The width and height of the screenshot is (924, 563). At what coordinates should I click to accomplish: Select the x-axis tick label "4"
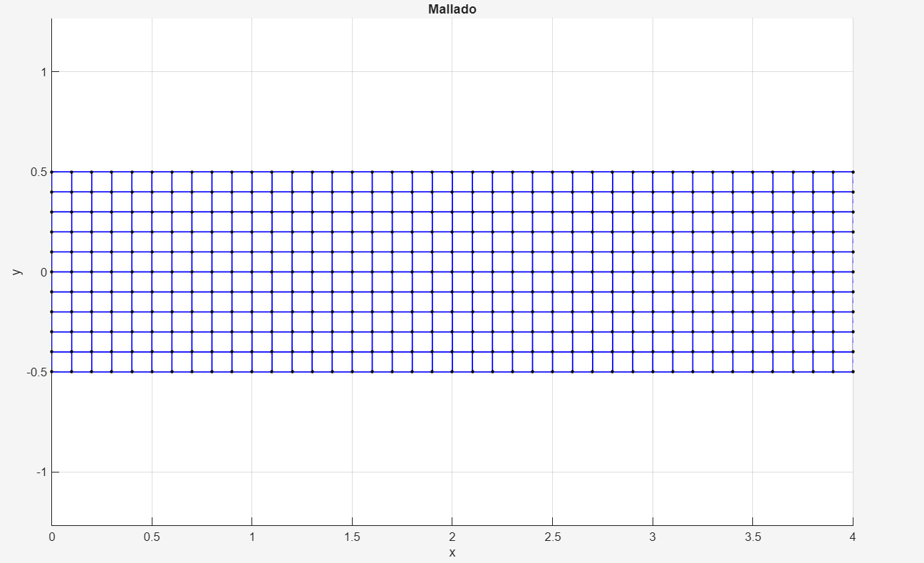tap(853, 537)
